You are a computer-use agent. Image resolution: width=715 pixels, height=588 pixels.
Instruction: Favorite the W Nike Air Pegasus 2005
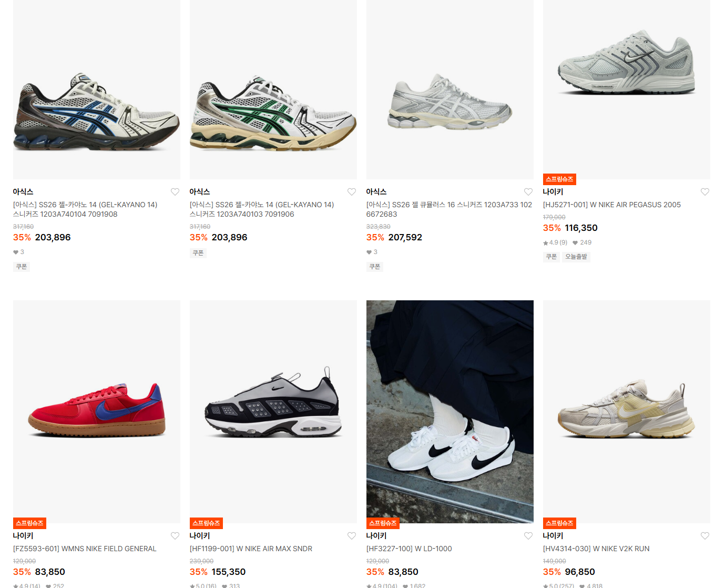(x=705, y=192)
